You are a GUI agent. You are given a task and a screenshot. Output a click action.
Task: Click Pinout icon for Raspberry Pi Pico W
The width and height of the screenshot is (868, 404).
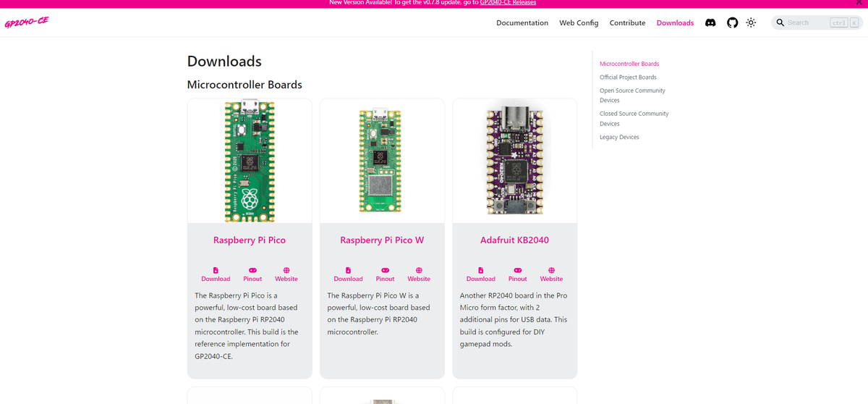pos(385,270)
